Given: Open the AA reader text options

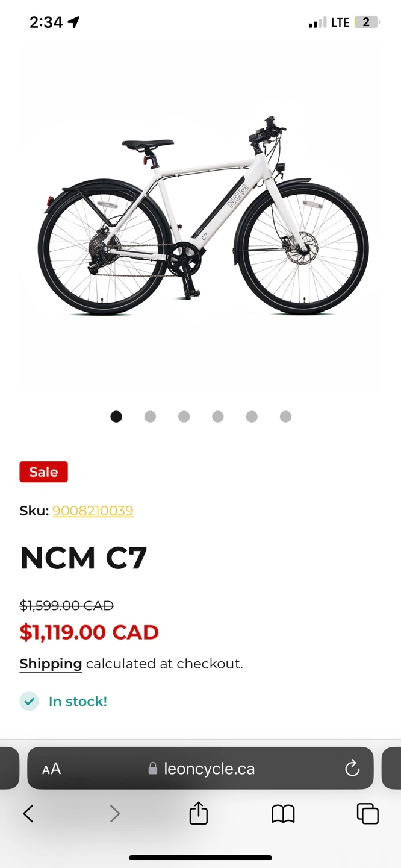Looking at the screenshot, I should tap(52, 769).
